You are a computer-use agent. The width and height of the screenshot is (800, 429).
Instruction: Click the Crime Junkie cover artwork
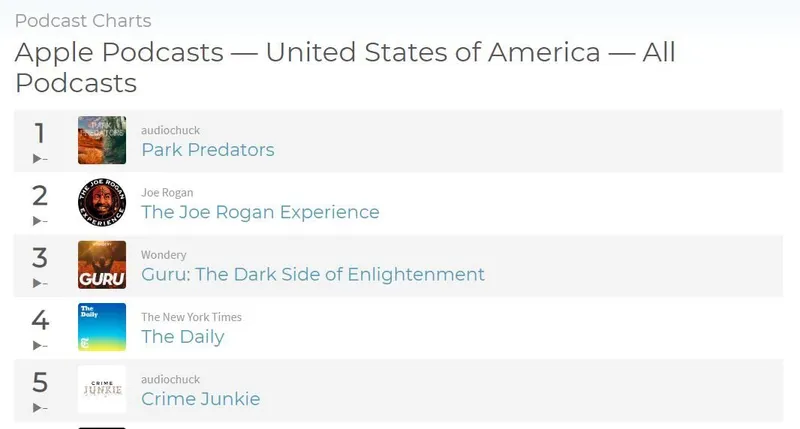click(102, 389)
